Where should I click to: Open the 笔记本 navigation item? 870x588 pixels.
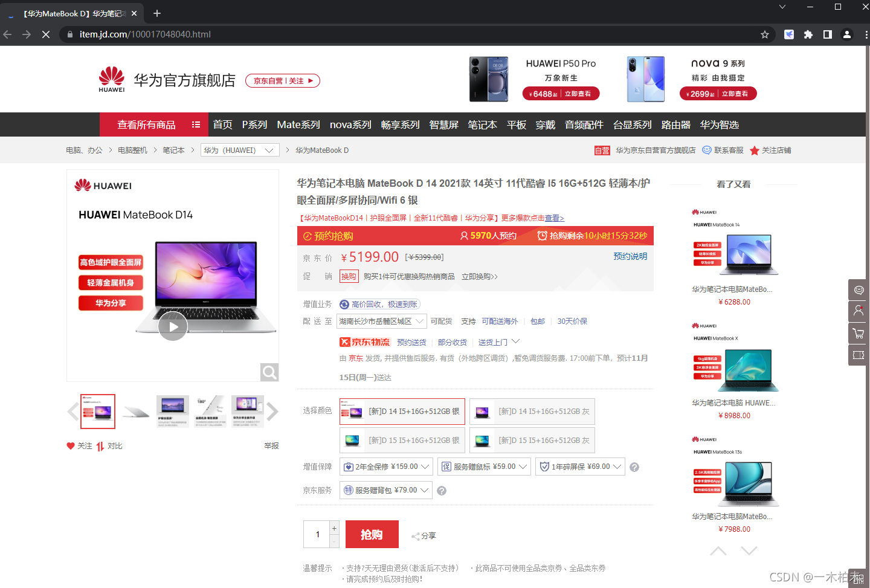pyautogui.click(x=482, y=124)
